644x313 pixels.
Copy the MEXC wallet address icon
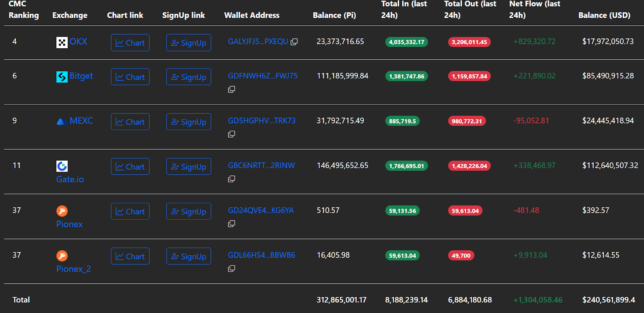(x=231, y=134)
